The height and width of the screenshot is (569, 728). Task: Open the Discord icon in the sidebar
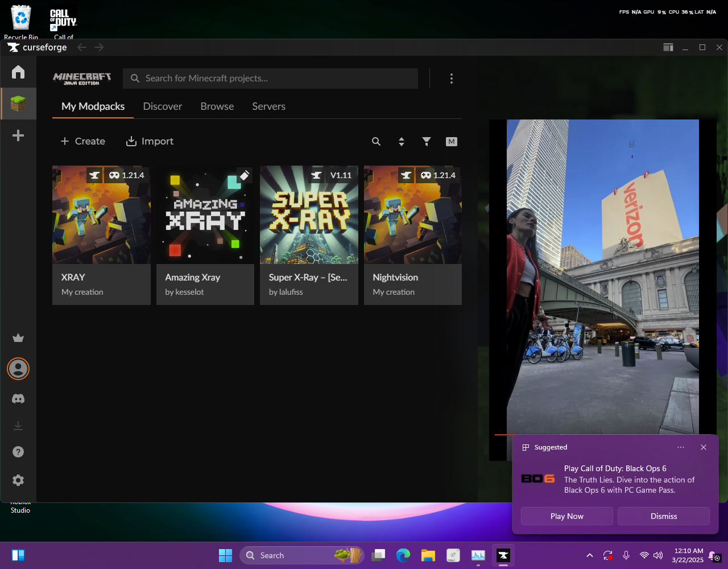tap(18, 399)
